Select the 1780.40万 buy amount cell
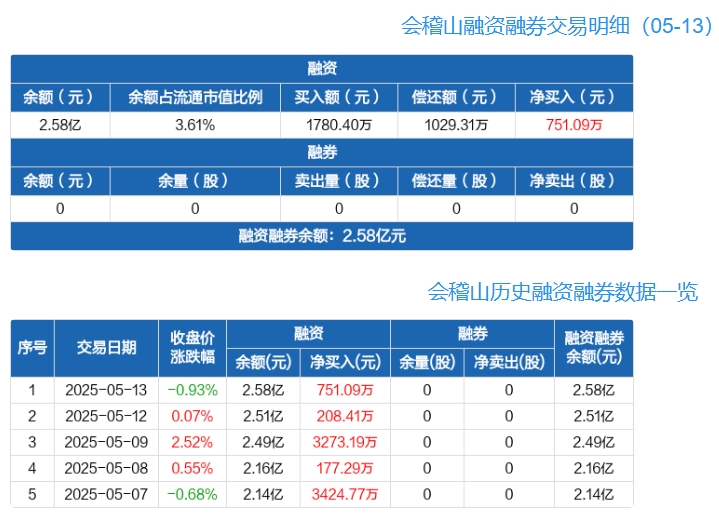Screen dimensions: 719x515 click(x=339, y=125)
